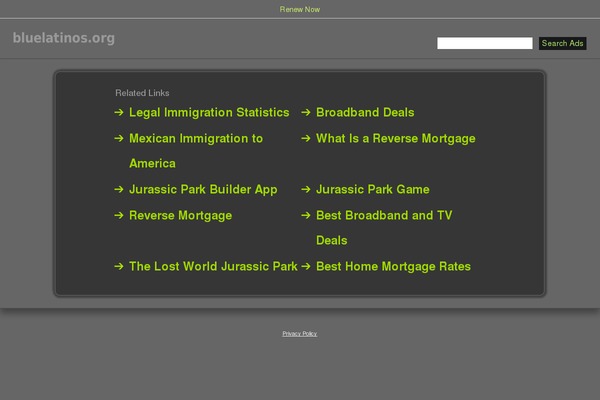Focus the search ads input field
Viewport: 600px width, 400px height.
[x=484, y=43]
